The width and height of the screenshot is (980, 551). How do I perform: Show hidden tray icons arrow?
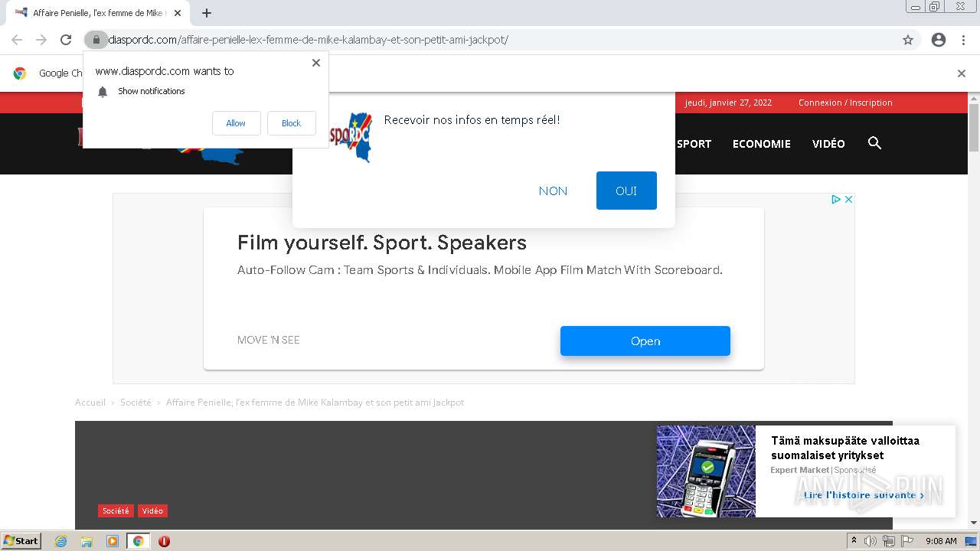click(x=854, y=541)
